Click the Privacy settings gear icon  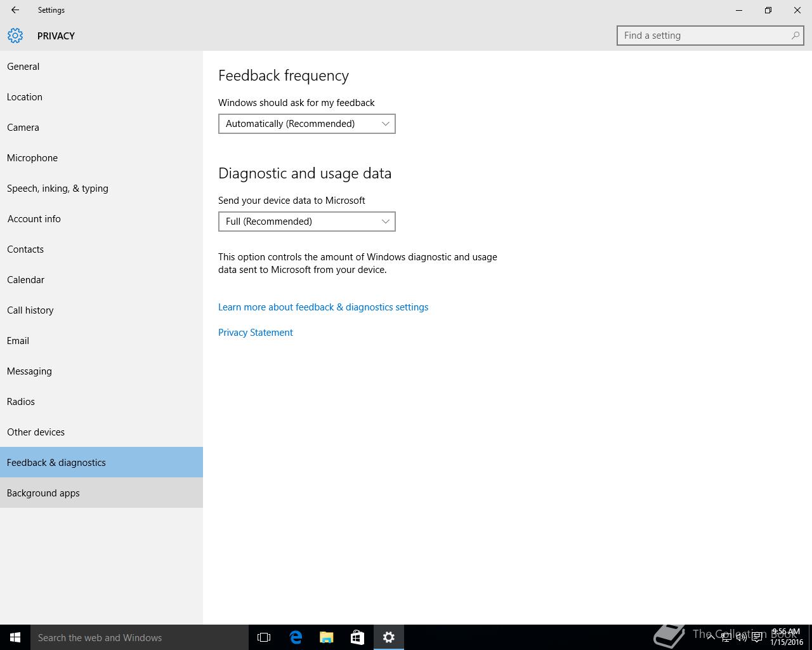click(x=15, y=36)
